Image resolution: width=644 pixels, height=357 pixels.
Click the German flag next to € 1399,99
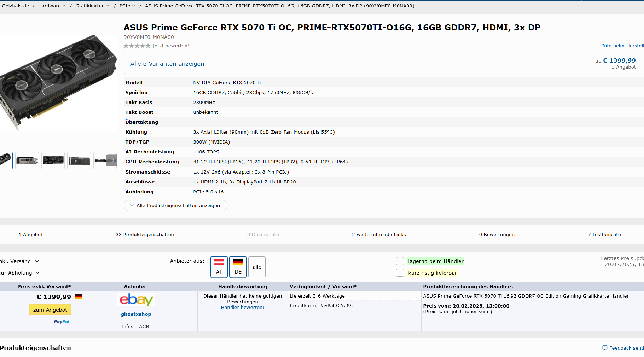tap(79, 297)
